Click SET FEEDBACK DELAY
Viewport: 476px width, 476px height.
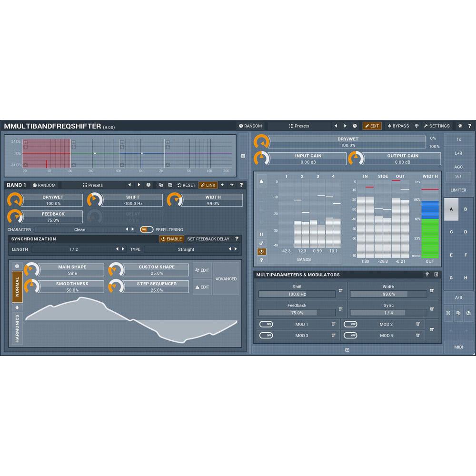tap(208, 239)
